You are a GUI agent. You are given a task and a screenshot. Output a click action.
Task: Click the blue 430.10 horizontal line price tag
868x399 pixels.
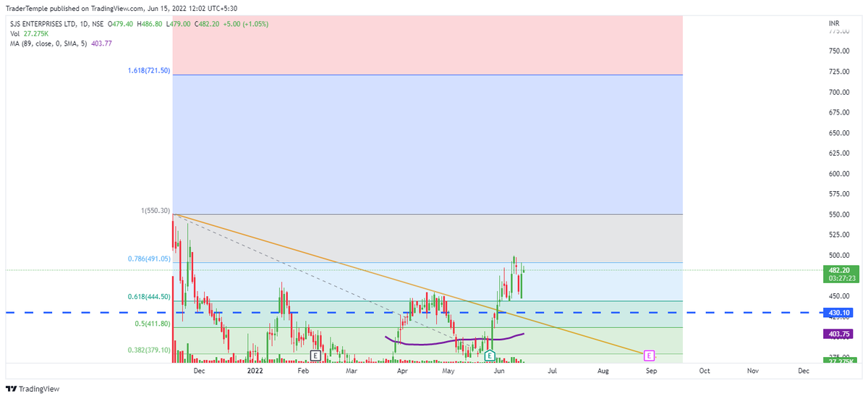pyautogui.click(x=838, y=313)
